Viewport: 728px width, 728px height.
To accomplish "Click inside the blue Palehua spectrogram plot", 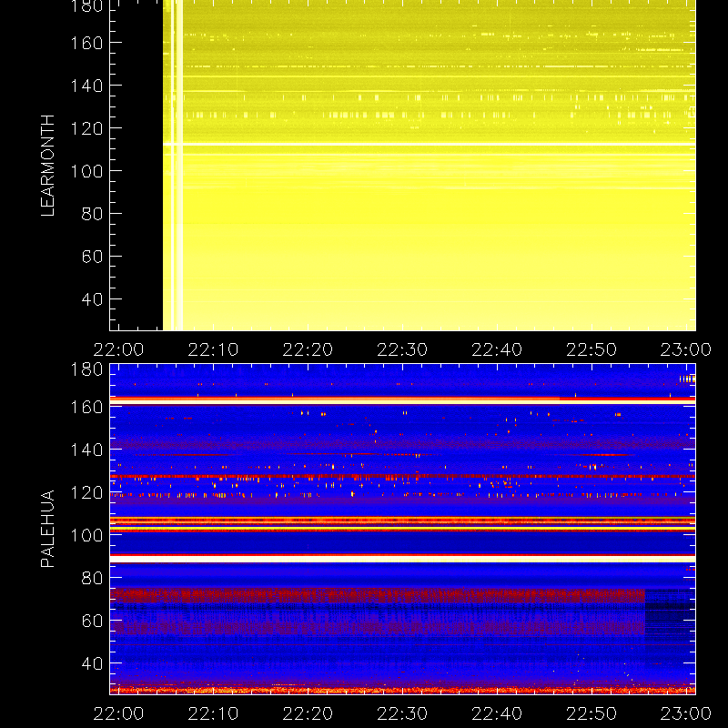I will [x=402, y=529].
